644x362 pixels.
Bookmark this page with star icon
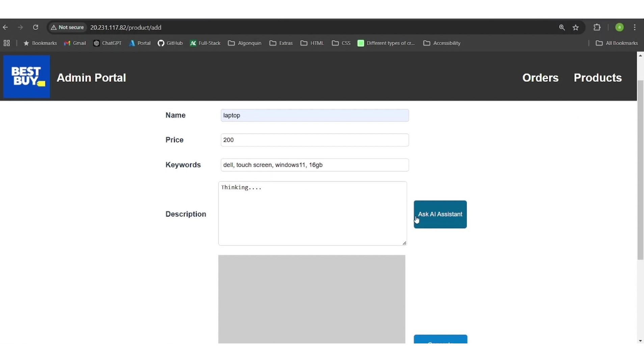(576, 28)
